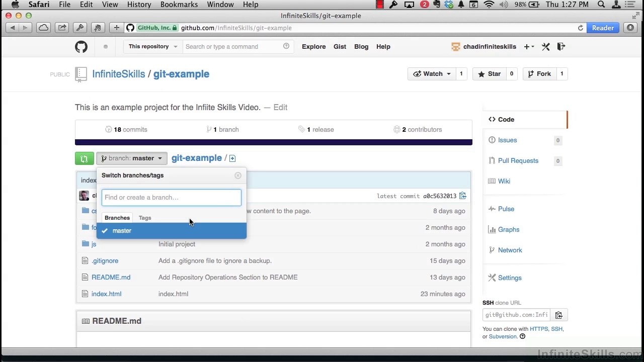The height and width of the screenshot is (362, 644).
Task: Click the green compare and review button
Action: pyautogui.click(x=84, y=158)
